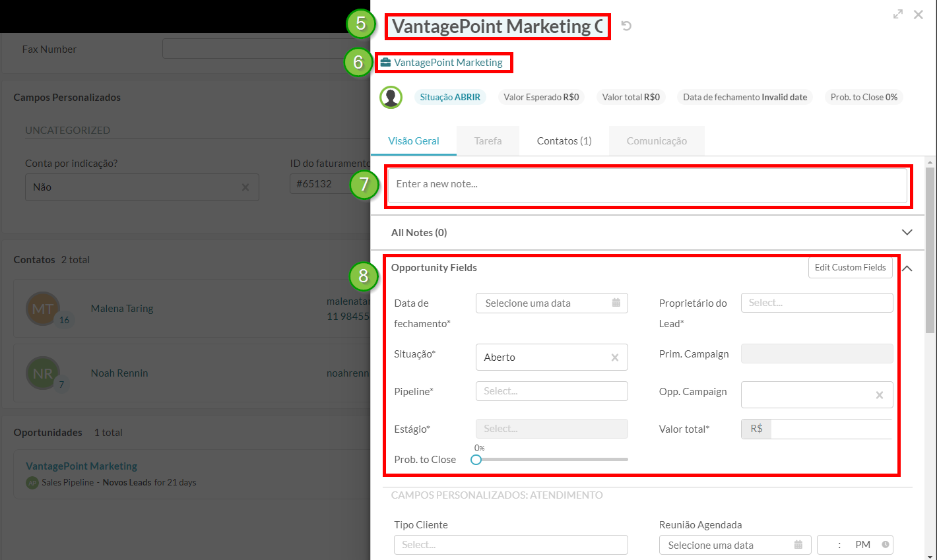937x560 pixels.
Task: Click the ID do faturamento field #65132
Action: (330, 183)
